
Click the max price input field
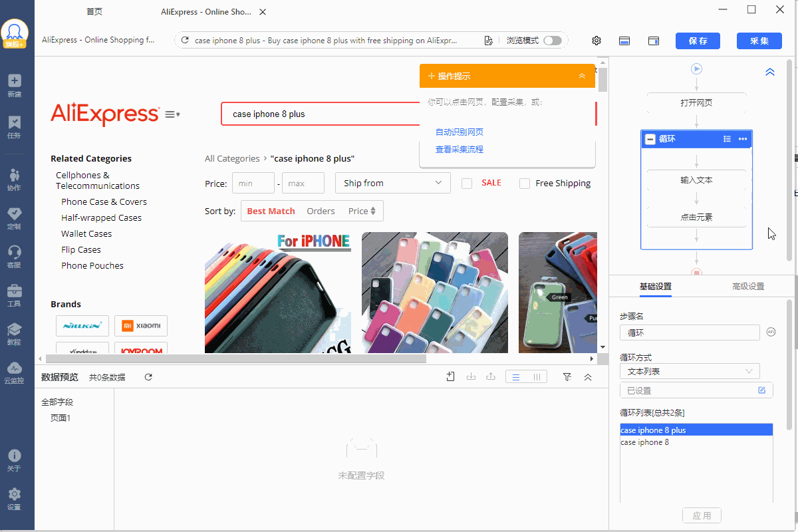click(x=303, y=183)
